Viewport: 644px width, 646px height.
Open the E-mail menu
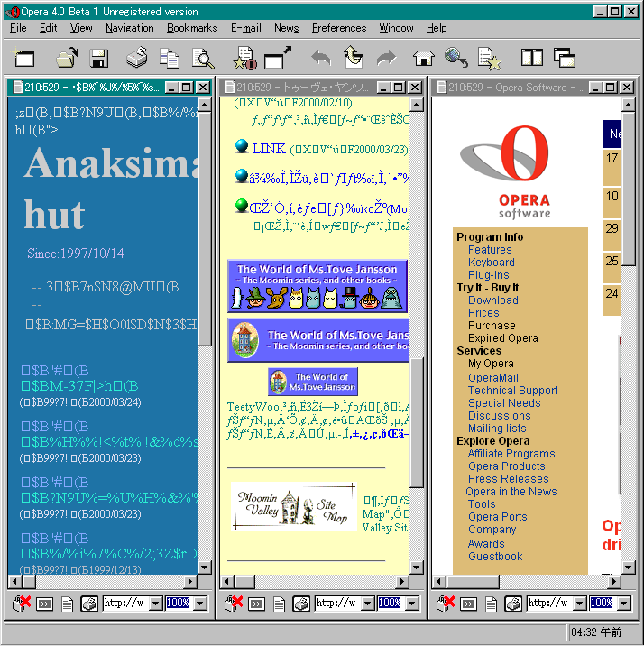click(246, 28)
